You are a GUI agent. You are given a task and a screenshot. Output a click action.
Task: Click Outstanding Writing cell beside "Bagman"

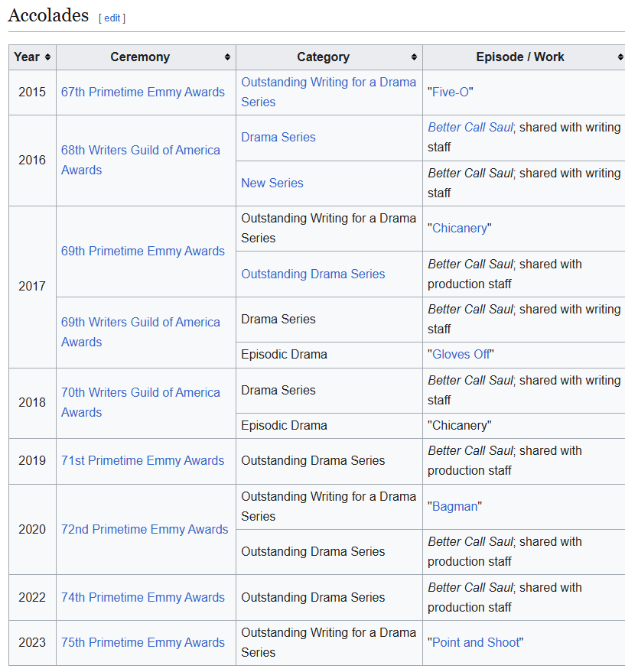[x=329, y=507]
